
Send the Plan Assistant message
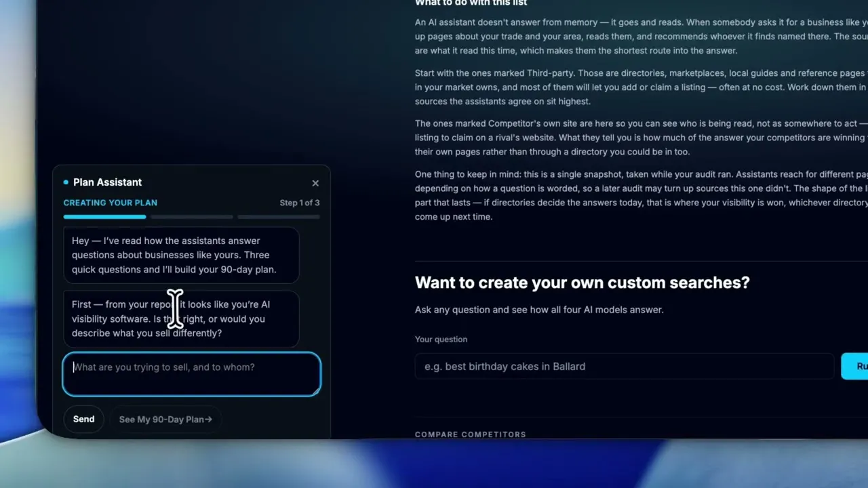pos(84,419)
